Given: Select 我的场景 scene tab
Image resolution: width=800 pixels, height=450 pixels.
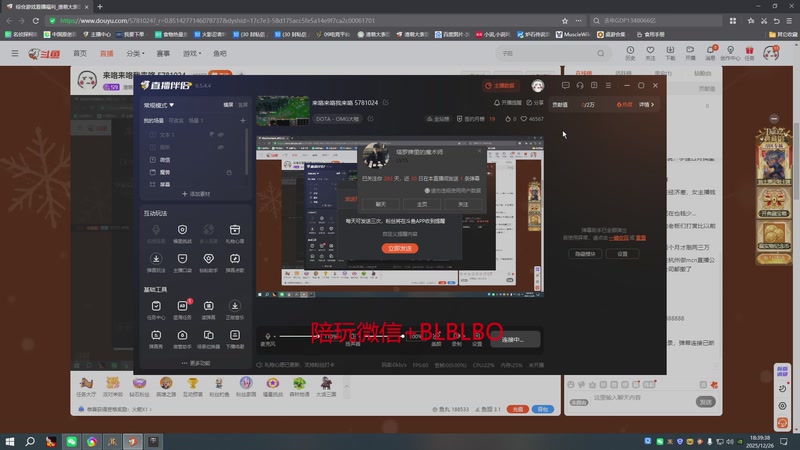Looking at the screenshot, I should coord(154,120).
